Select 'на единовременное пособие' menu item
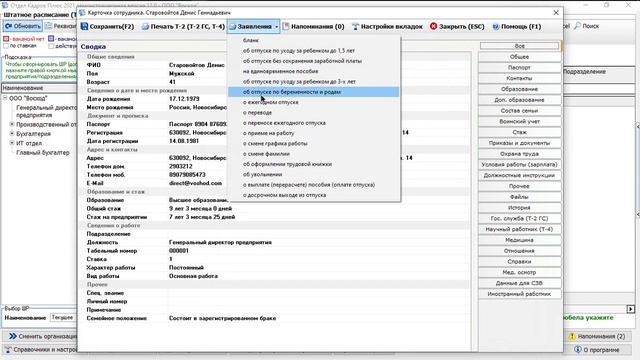The height and width of the screenshot is (360, 640). [314, 71]
